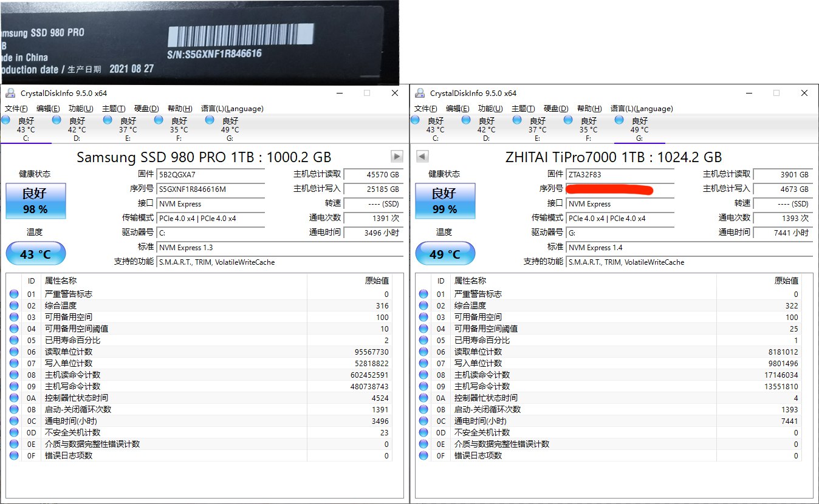Open 帮助(H) menu in ZHITAI window
This screenshot has height=504, width=819.
coord(589,109)
